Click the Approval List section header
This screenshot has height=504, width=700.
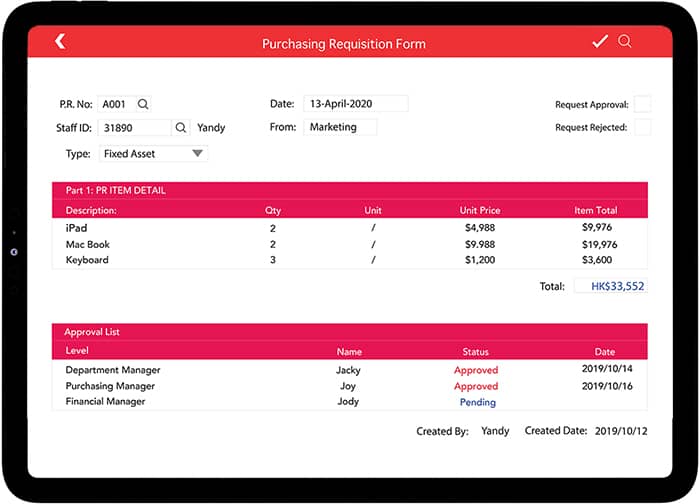92,332
